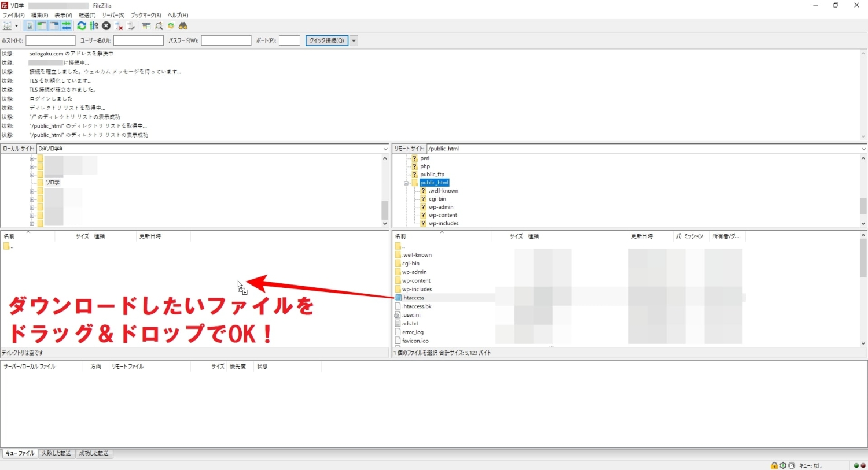Expand the remote site path dropdown
Image resolution: width=868 pixels, height=470 pixels.
point(863,149)
